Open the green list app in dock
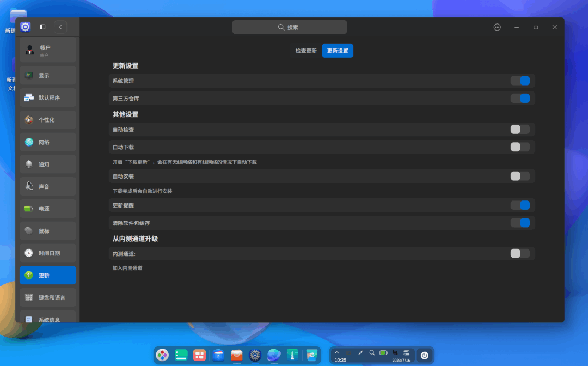This screenshot has width=588, height=366. pos(181,355)
